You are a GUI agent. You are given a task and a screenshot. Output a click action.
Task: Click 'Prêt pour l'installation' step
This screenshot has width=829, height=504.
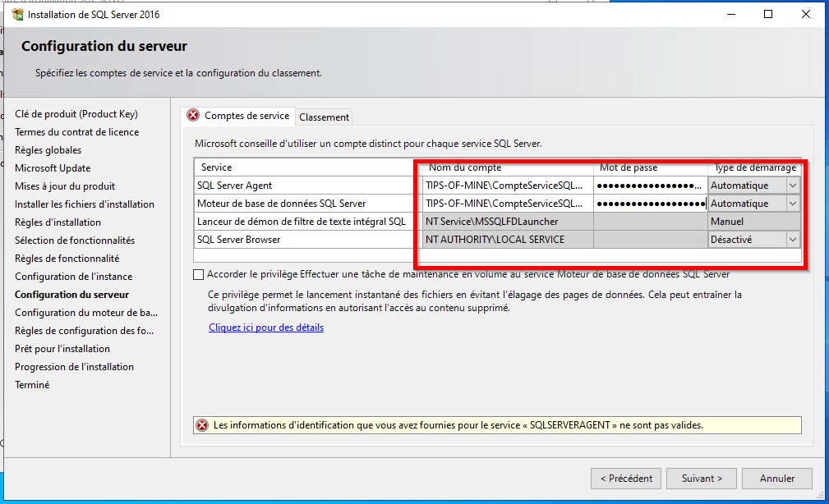tap(62, 349)
